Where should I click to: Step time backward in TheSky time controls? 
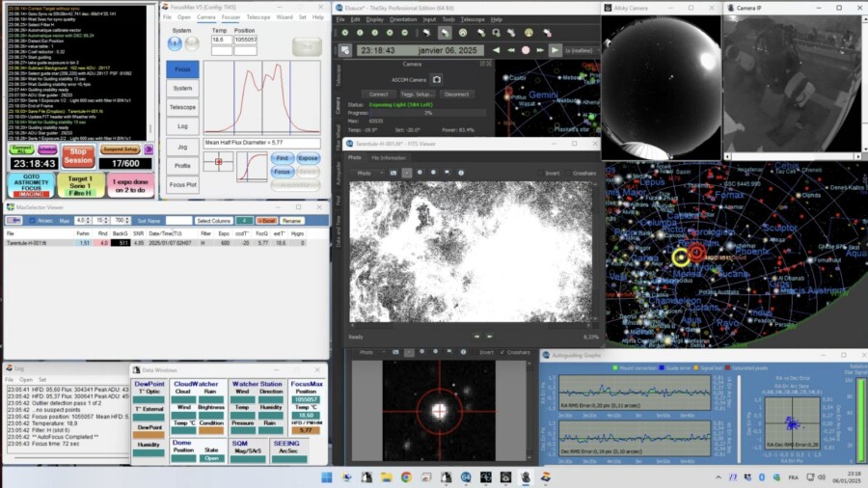point(496,50)
